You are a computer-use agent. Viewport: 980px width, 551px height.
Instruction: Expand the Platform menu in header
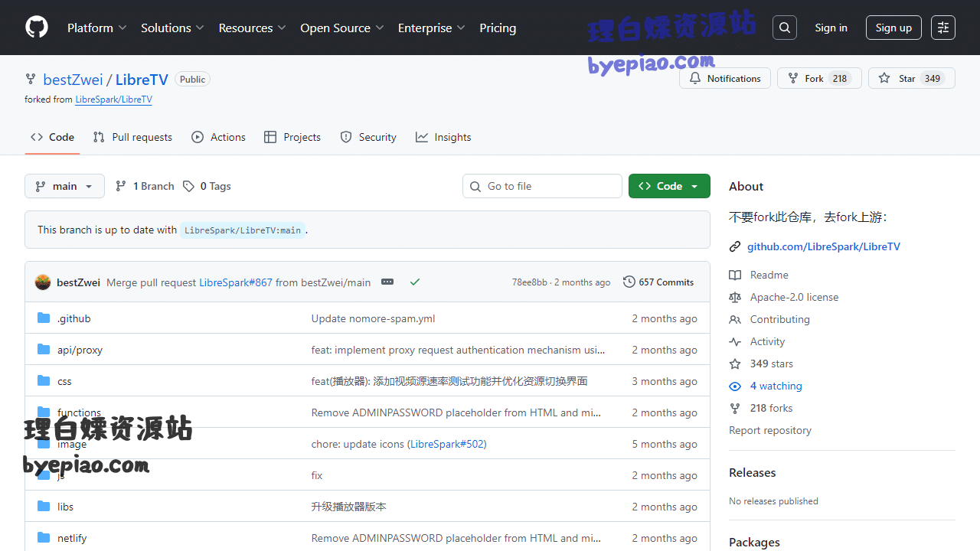pyautogui.click(x=96, y=28)
